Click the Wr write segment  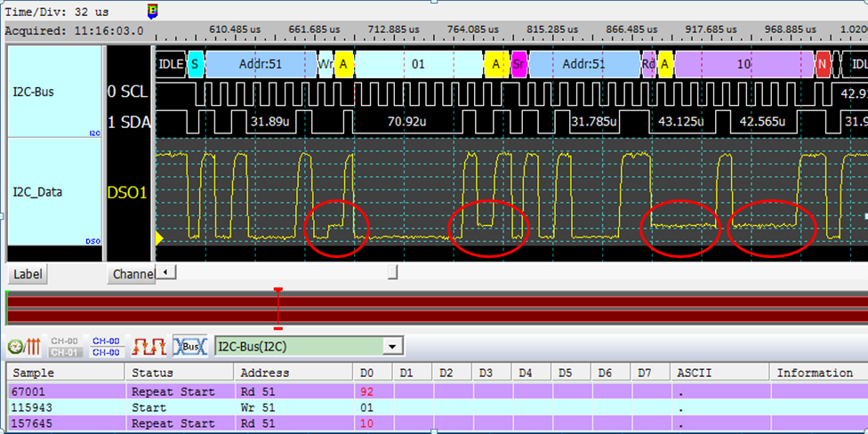tap(325, 64)
